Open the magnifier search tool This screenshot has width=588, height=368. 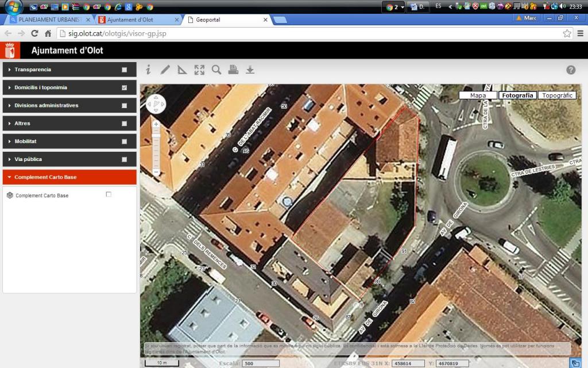point(216,70)
